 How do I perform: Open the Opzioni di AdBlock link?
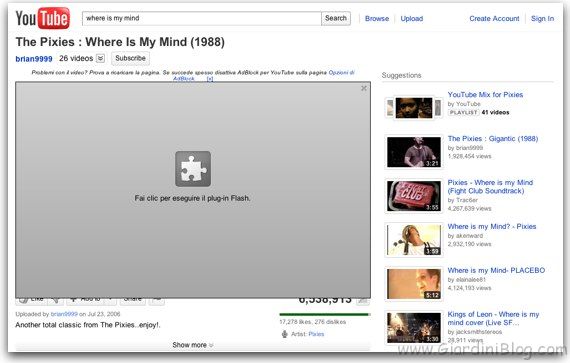(341, 73)
